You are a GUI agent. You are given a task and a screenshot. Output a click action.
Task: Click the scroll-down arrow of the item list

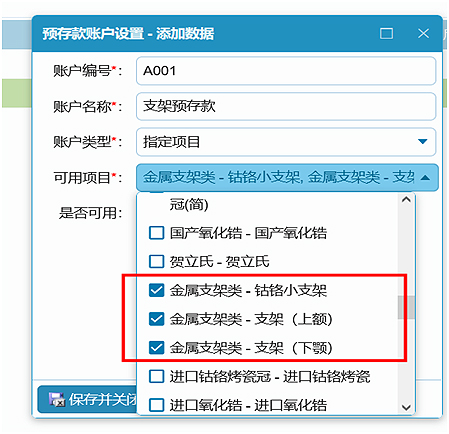pos(406,407)
